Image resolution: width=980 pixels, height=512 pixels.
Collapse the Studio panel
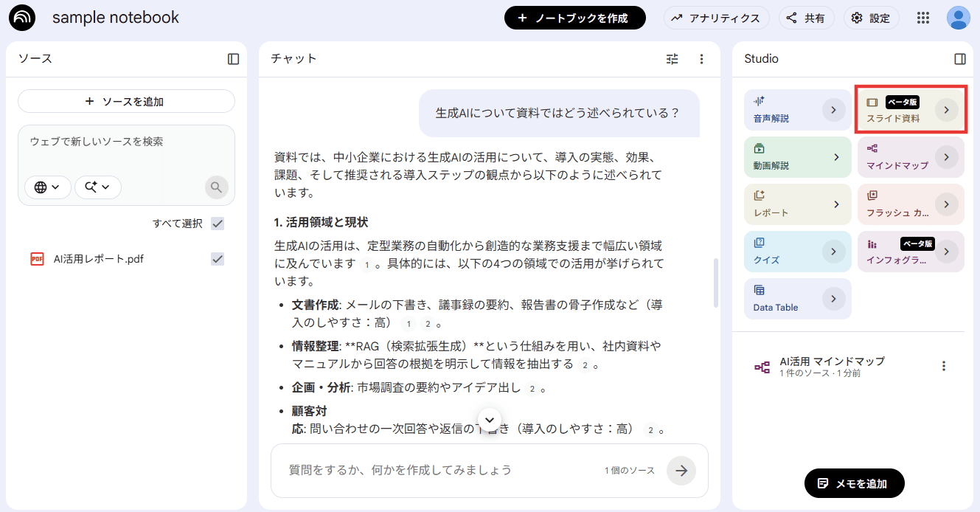pyautogui.click(x=959, y=59)
